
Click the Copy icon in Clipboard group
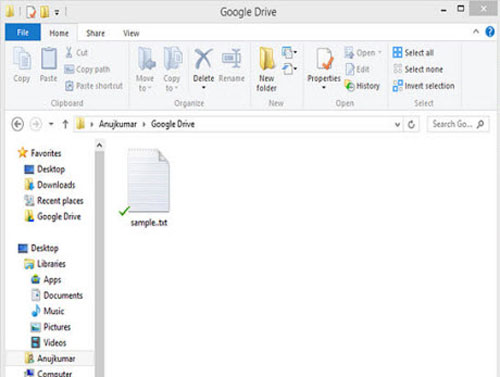pyautogui.click(x=22, y=59)
